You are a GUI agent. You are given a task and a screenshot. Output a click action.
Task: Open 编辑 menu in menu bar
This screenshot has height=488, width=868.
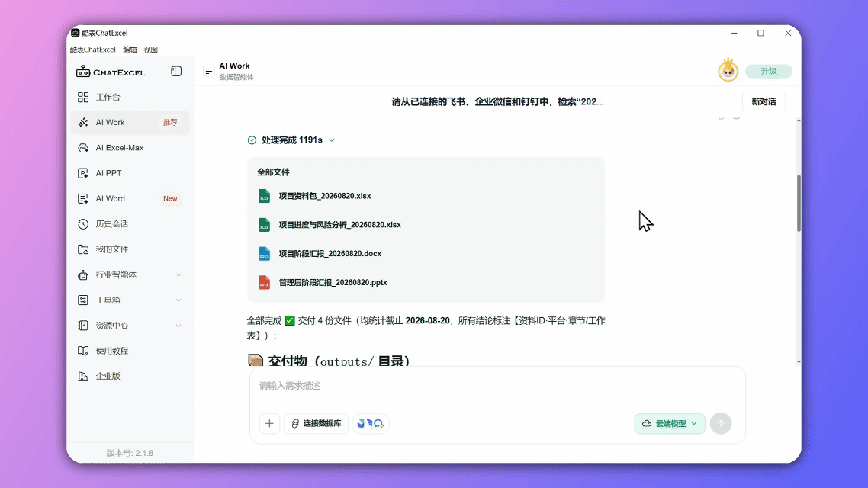click(130, 50)
